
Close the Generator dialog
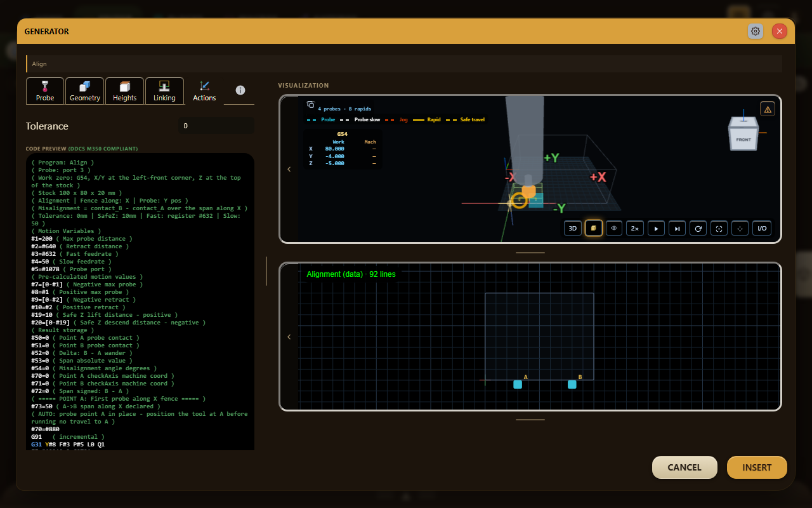(780, 31)
